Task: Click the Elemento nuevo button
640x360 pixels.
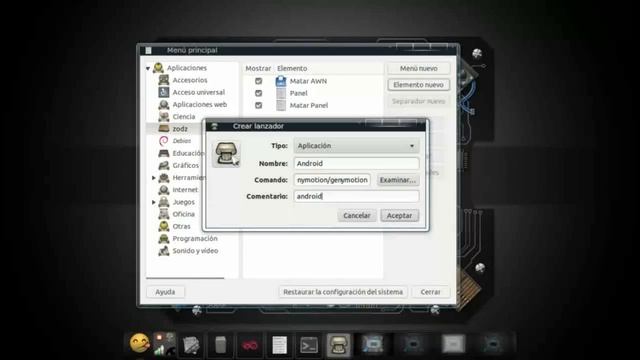Action: click(418, 84)
